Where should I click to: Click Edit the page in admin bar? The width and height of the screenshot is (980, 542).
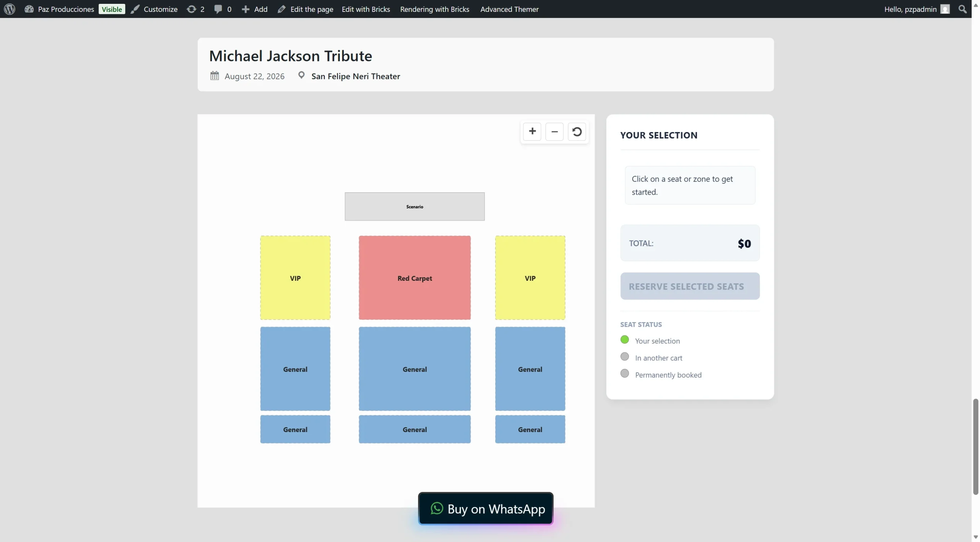pos(305,9)
